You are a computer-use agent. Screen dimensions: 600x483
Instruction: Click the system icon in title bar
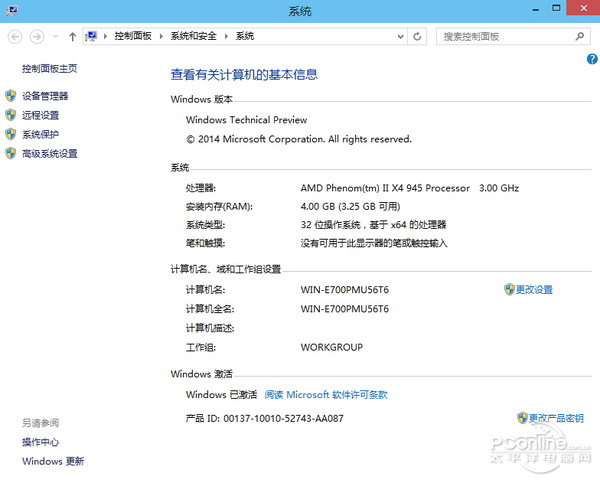coord(11,10)
